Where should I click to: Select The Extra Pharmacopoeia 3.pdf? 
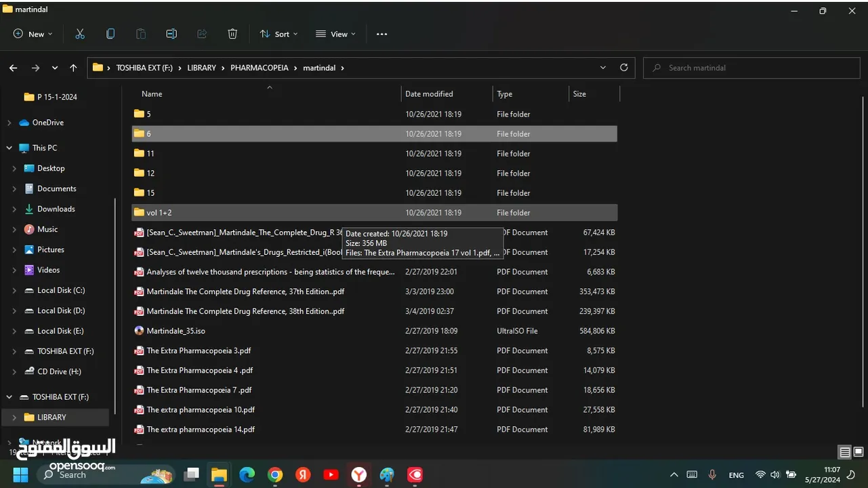[374, 350]
